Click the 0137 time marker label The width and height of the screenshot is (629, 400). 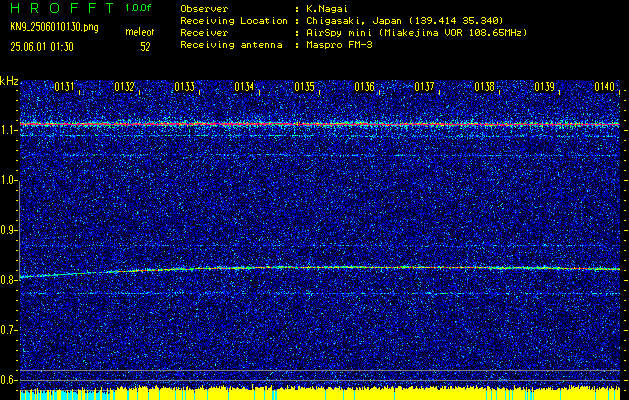coord(424,86)
